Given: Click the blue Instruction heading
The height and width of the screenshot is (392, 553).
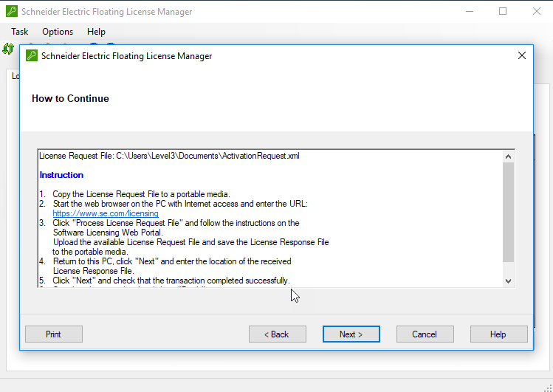Looking at the screenshot, I should point(61,175).
